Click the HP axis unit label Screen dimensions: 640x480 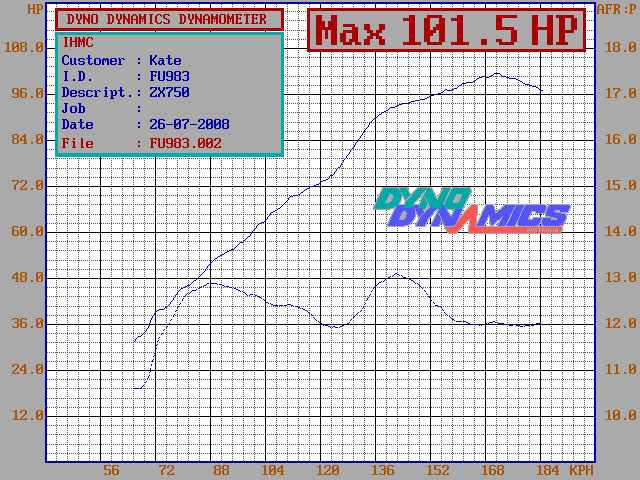pos(35,9)
